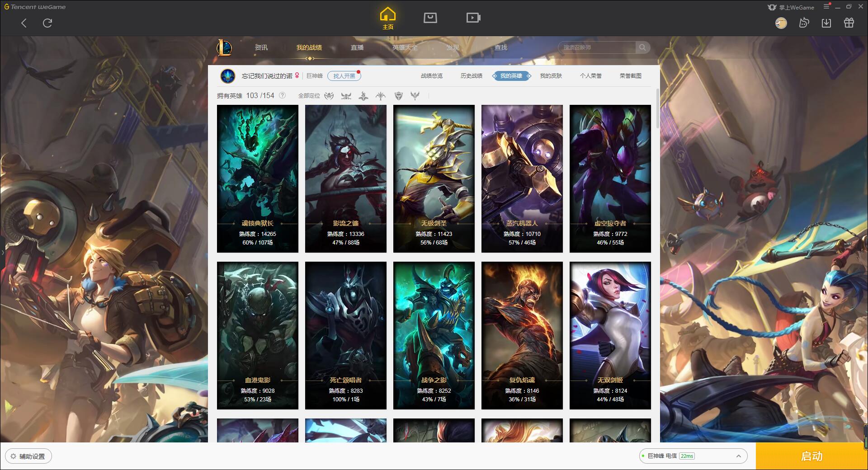Open the 荣誉截图 tab
The height and width of the screenshot is (470, 868).
[x=631, y=76]
